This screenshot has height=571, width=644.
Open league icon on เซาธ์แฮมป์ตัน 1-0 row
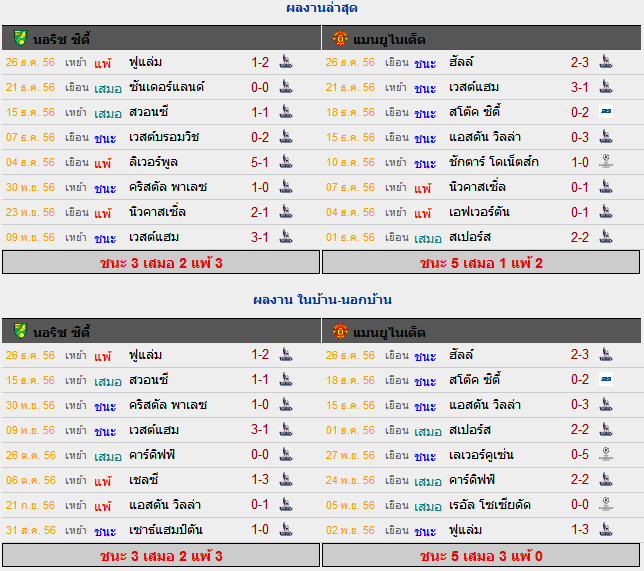(x=286, y=530)
